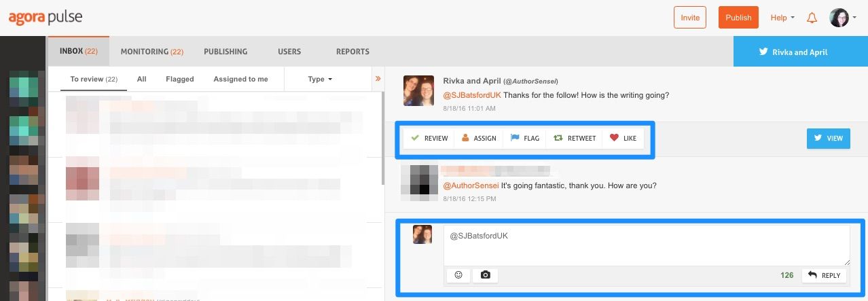Switch to the Inbox tab
Viewport: 868px width, 301px height.
tap(78, 51)
